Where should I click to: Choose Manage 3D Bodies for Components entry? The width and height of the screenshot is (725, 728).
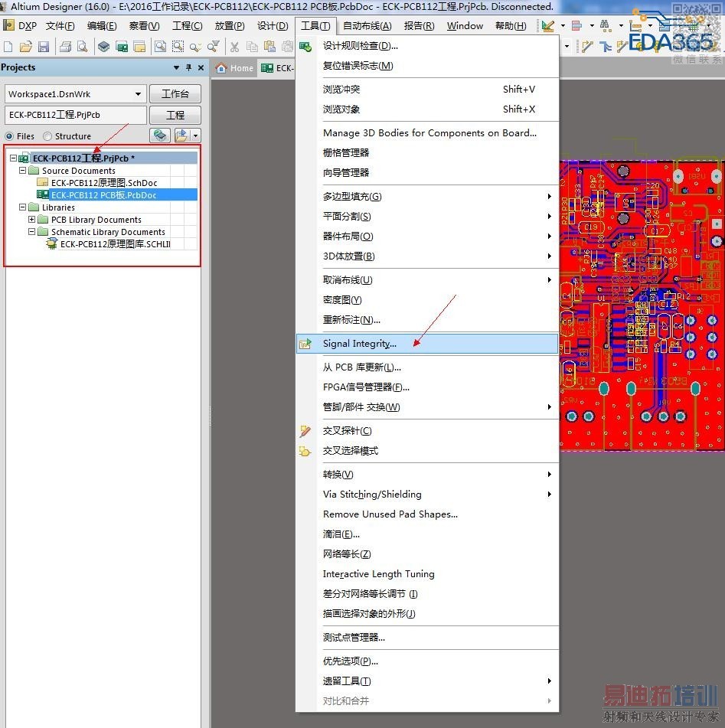(427, 132)
